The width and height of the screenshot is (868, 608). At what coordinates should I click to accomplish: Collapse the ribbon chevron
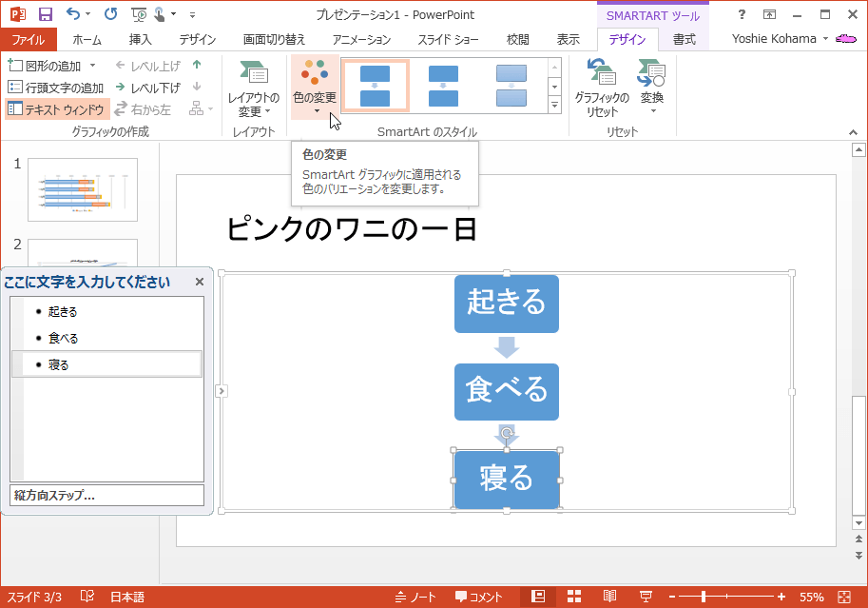853,132
